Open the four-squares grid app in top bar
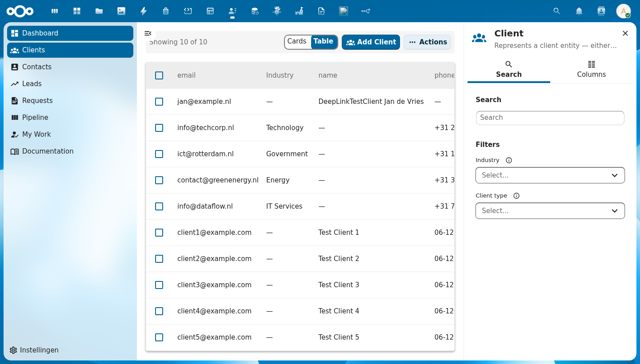Image resolution: width=640 pixels, height=364 pixels. 77,11
